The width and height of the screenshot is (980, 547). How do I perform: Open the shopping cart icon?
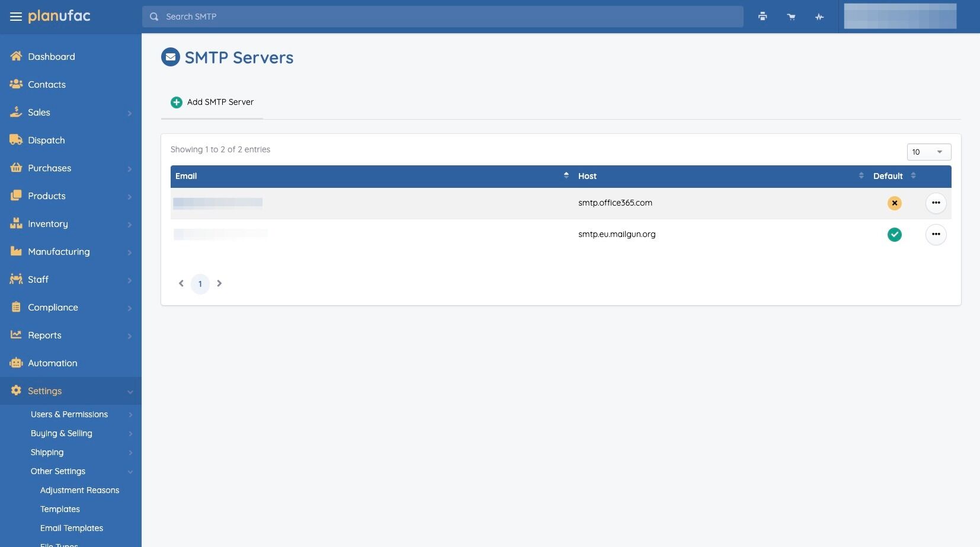[791, 17]
